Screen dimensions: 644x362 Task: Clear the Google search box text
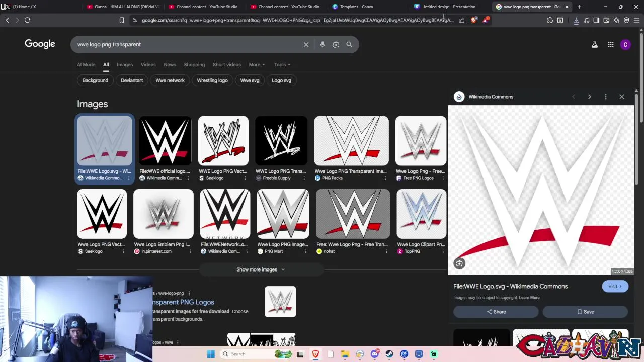(x=306, y=44)
